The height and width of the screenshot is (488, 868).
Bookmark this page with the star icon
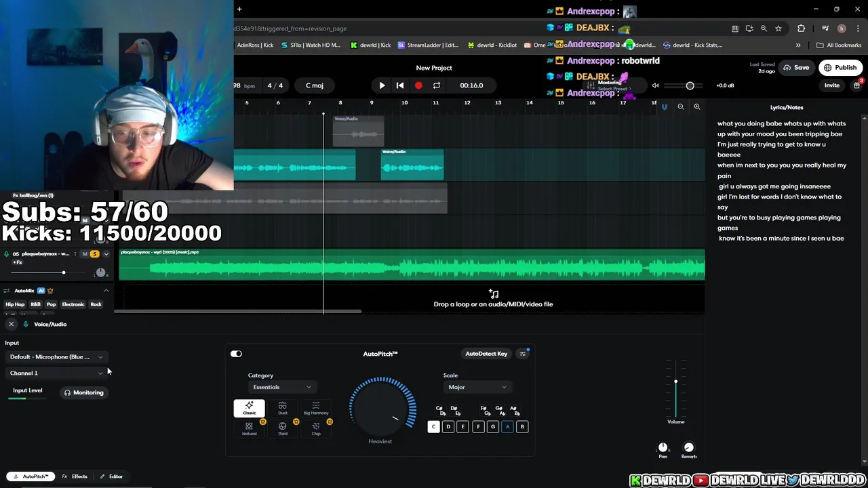[778, 28]
